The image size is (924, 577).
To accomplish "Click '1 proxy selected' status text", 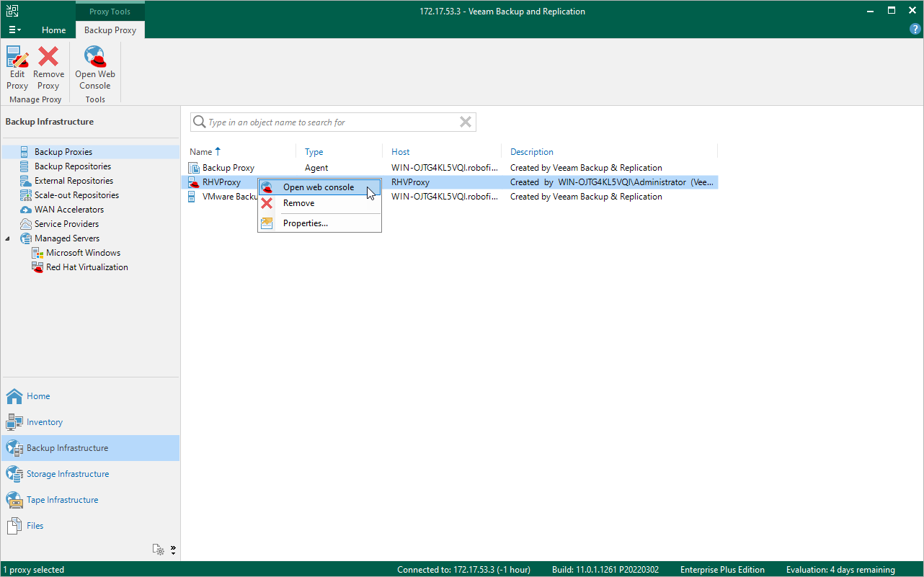I will pos(35,570).
